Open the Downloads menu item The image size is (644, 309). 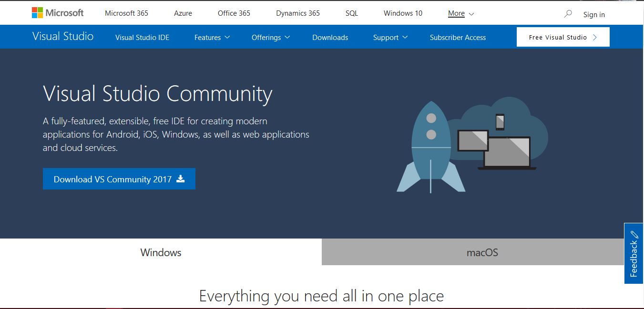tap(330, 37)
